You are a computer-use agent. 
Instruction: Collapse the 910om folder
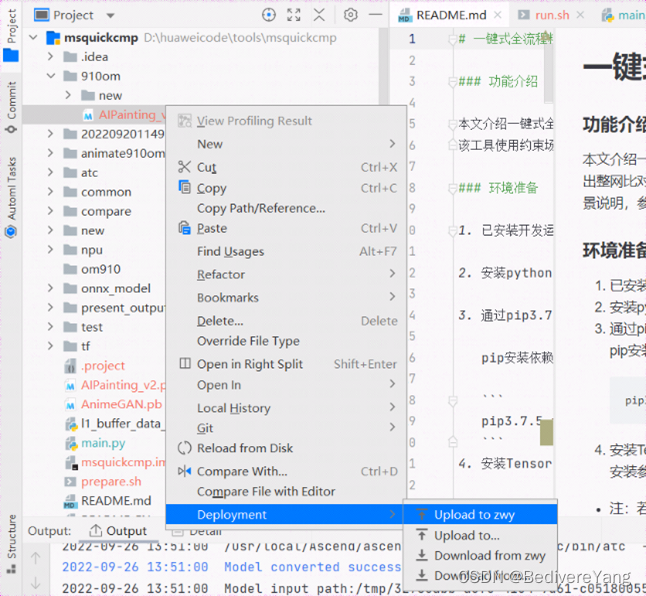click(51, 76)
